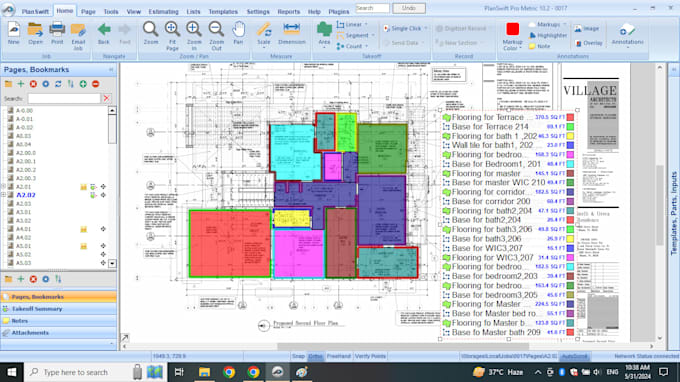Navigate Back with green arrow
Viewport: 680px width, 382px height.
[x=104, y=33]
